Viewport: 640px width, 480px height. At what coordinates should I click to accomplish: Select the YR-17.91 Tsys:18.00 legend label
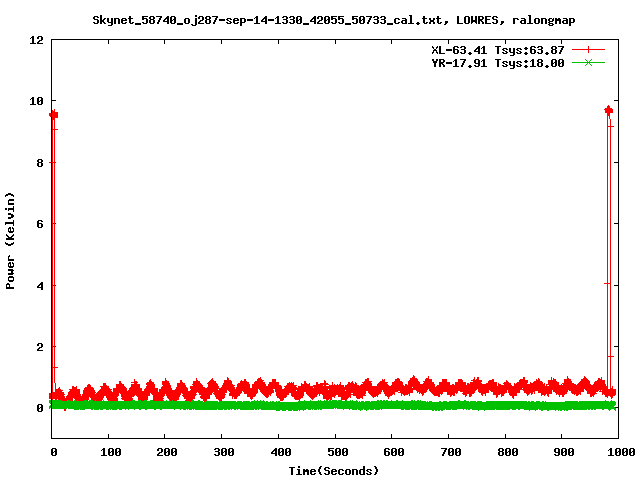point(498,63)
